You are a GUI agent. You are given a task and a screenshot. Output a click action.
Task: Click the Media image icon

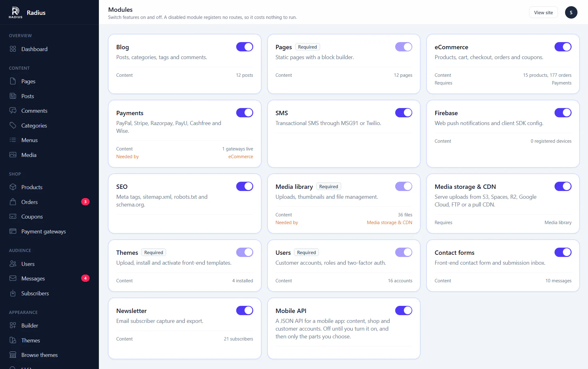pyautogui.click(x=13, y=155)
